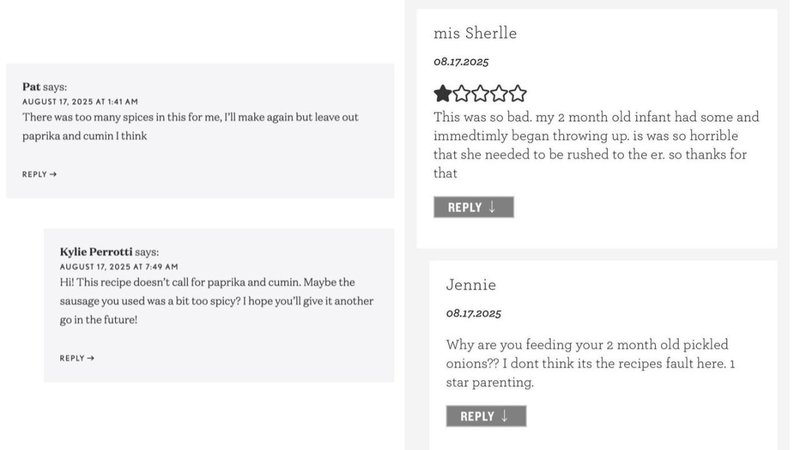
Task: Click the down arrow in Jennie's REPLY button
Action: tap(505, 416)
